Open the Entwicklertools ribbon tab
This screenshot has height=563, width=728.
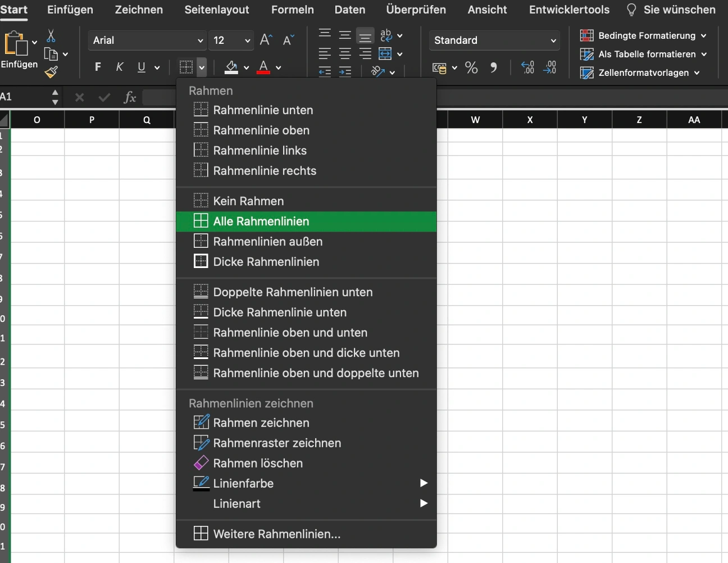[x=569, y=10]
